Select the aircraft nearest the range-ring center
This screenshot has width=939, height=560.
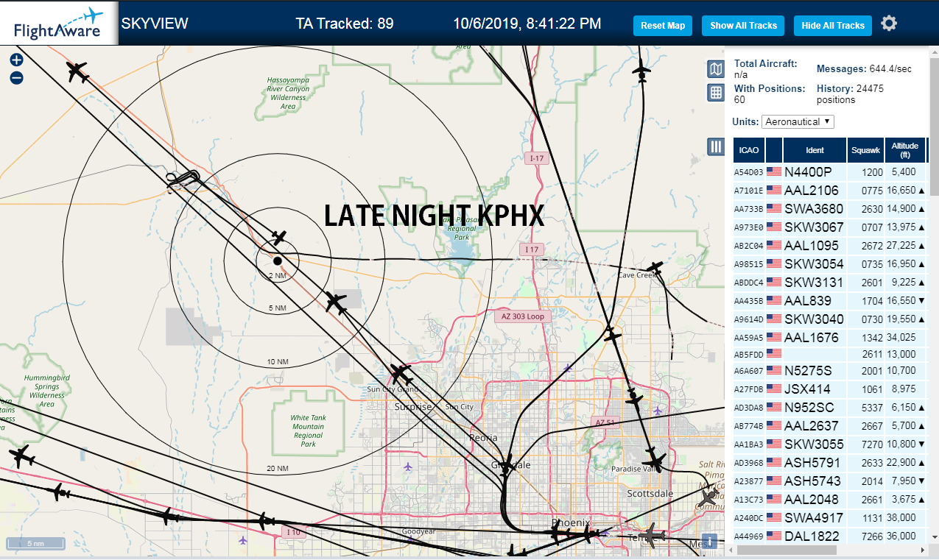278,238
